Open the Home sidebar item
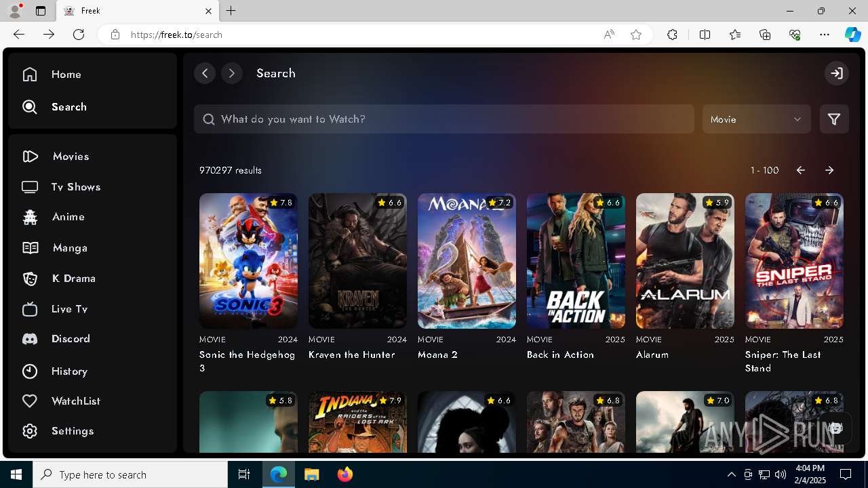The height and width of the screenshot is (488, 868). click(52, 75)
